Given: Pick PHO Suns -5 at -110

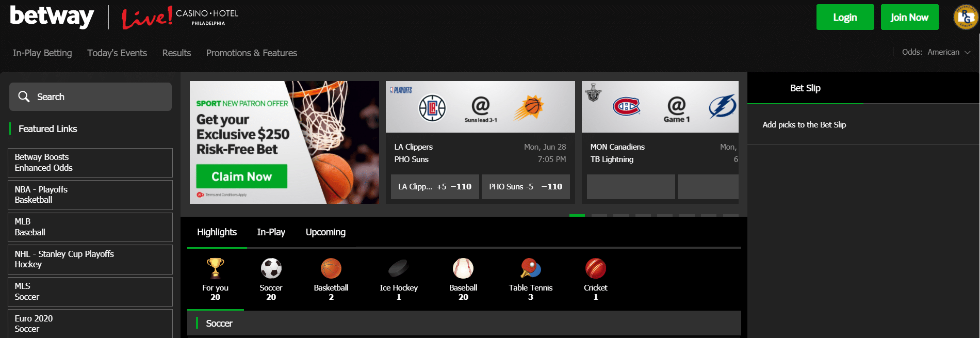Looking at the screenshot, I should (x=526, y=187).
